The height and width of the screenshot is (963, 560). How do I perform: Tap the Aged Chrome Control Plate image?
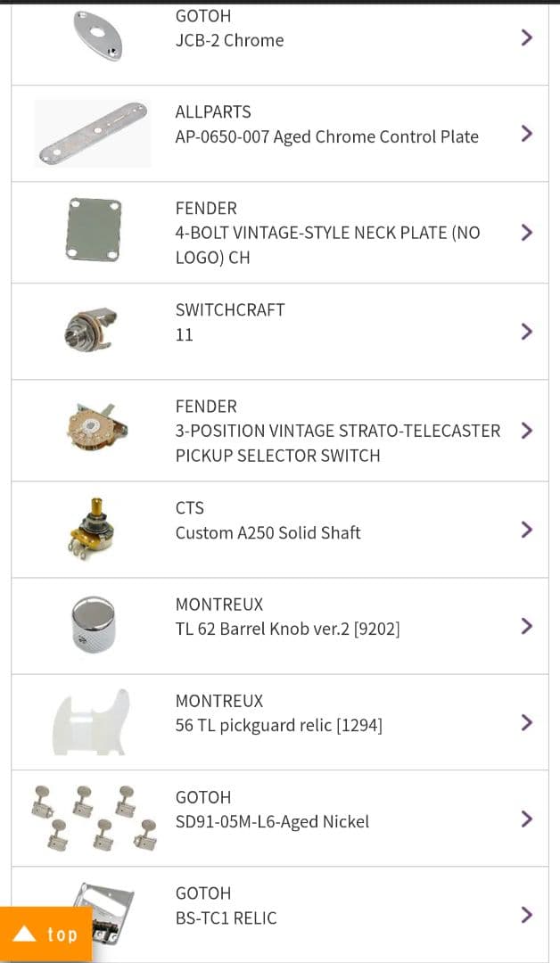click(x=93, y=134)
